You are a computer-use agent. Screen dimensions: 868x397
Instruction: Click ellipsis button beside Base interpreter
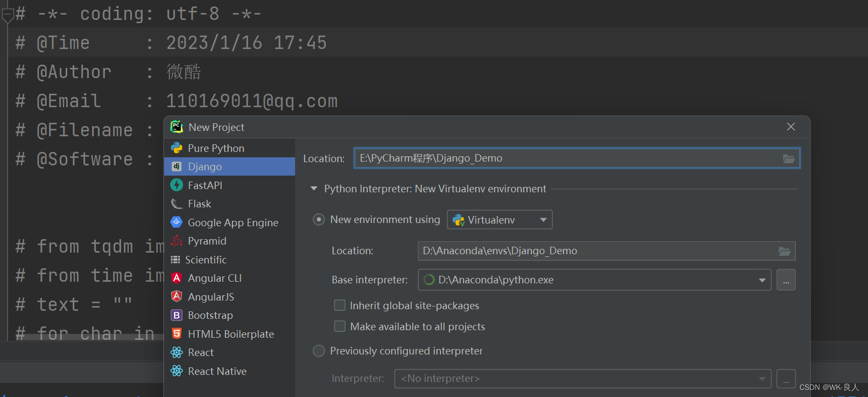[x=786, y=280]
